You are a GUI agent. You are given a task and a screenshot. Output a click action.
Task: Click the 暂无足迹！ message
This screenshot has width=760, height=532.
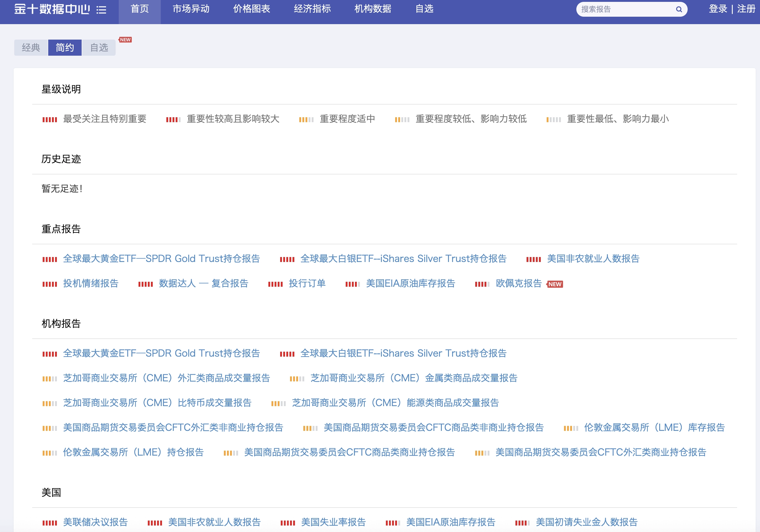click(62, 189)
